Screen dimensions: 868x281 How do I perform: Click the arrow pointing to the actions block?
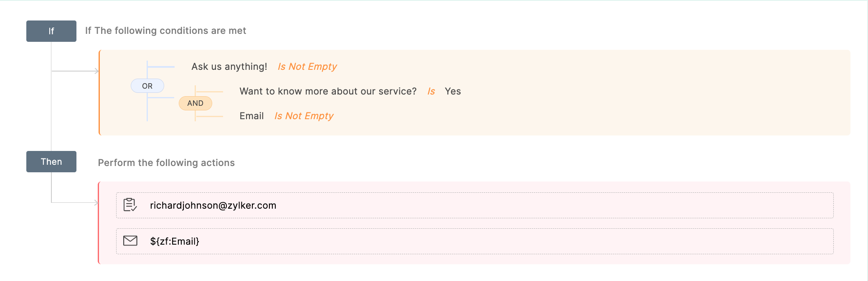click(x=96, y=203)
